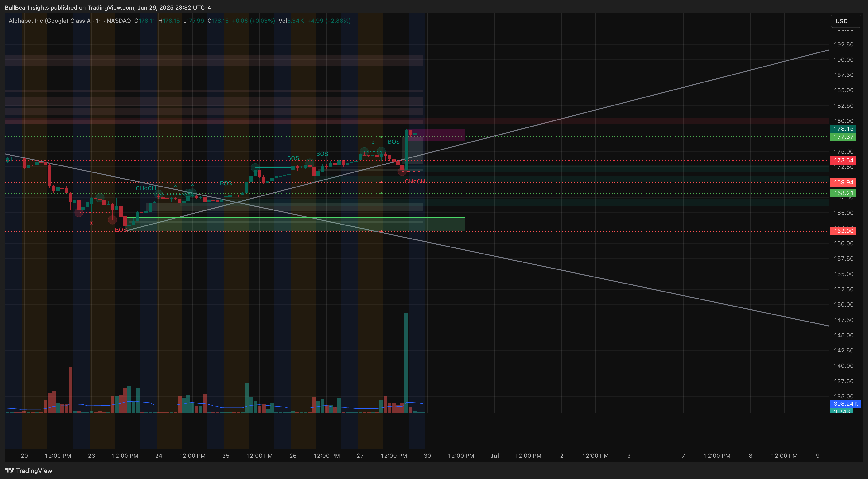The width and height of the screenshot is (868, 479).
Task: Click the close value C178.15 in legend
Action: 218,21
